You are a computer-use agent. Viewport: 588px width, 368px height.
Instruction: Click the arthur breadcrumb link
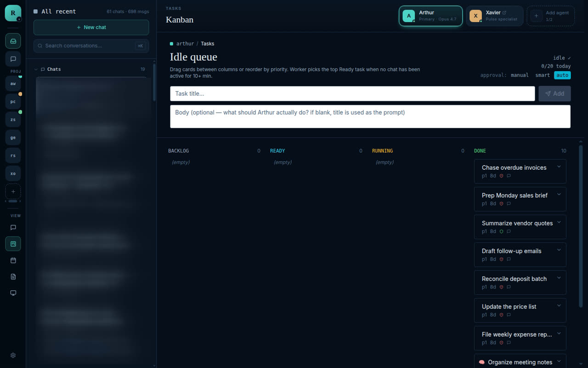185,44
